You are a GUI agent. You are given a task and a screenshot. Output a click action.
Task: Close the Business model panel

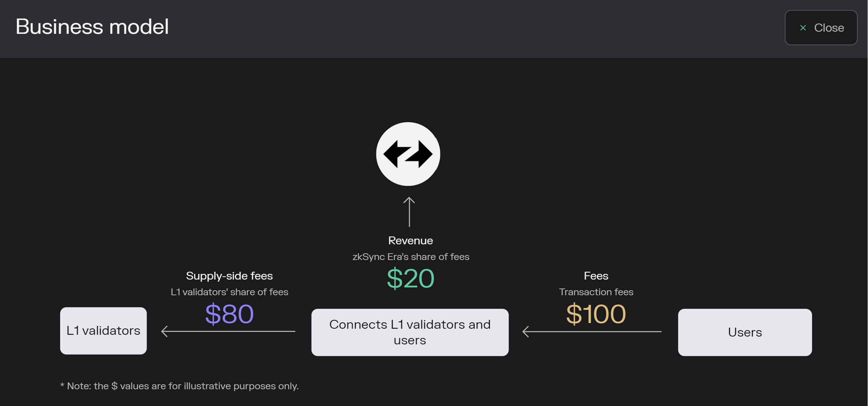(821, 28)
